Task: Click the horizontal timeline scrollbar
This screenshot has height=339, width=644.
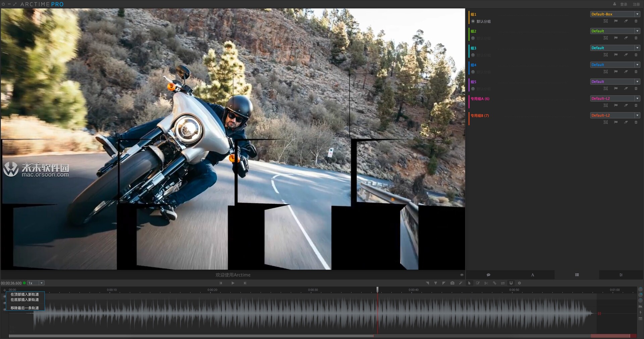Action: click(191, 336)
